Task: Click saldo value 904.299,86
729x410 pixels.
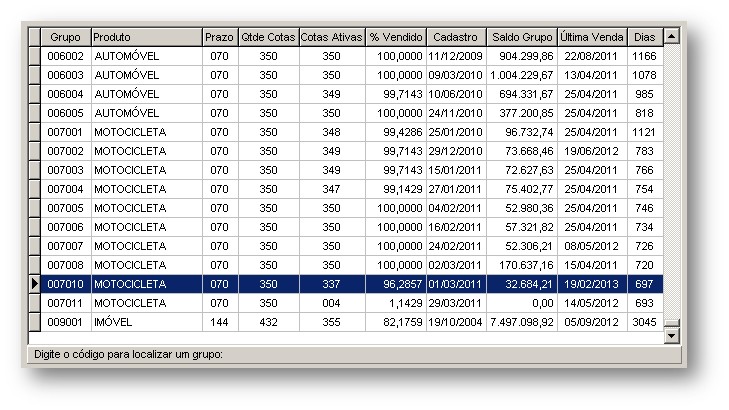Action: (x=522, y=56)
